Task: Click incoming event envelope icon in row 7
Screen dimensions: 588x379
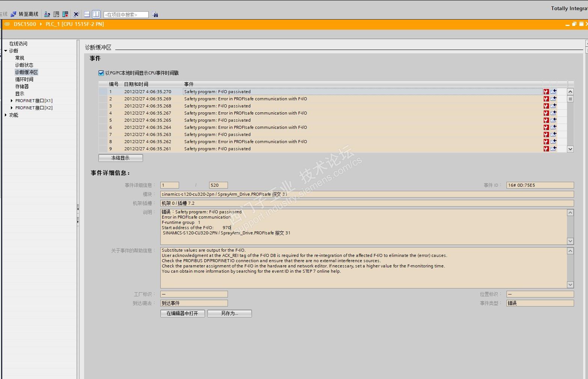Action: pyautogui.click(x=553, y=134)
